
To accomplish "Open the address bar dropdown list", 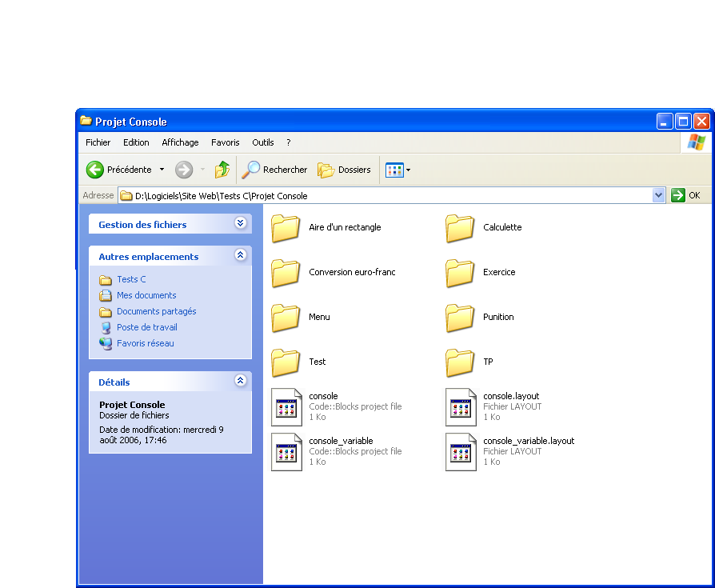I will tap(657, 194).
